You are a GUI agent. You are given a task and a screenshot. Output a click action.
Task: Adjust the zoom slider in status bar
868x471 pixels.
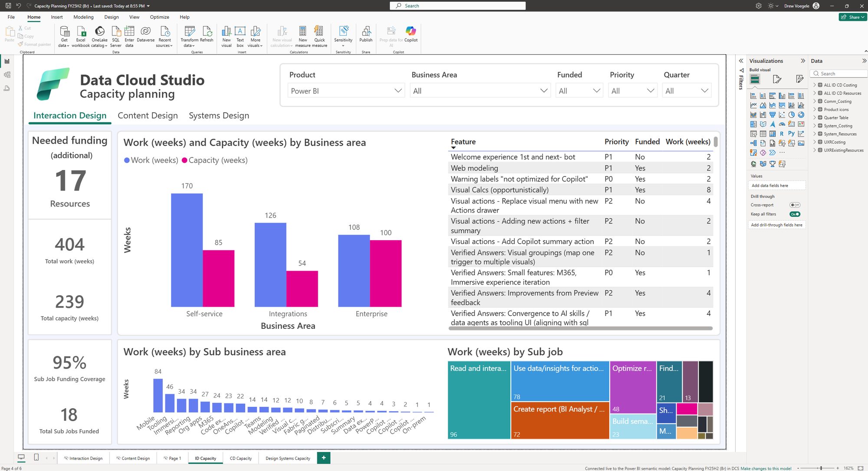click(821, 468)
